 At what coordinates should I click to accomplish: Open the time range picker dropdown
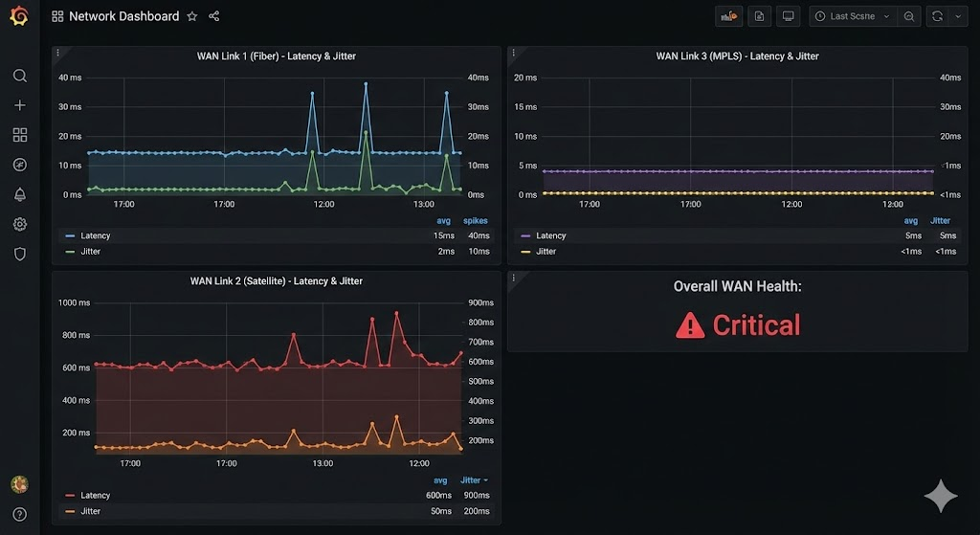click(852, 16)
